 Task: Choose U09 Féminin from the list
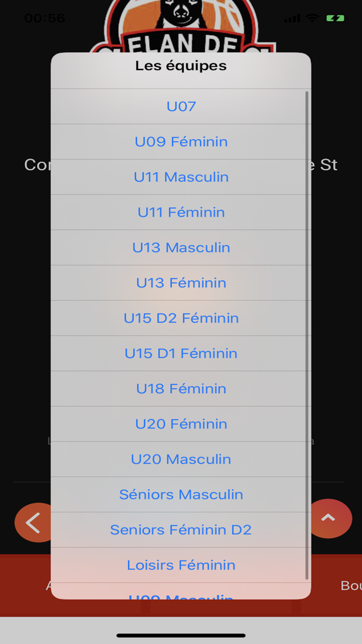pos(181,142)
